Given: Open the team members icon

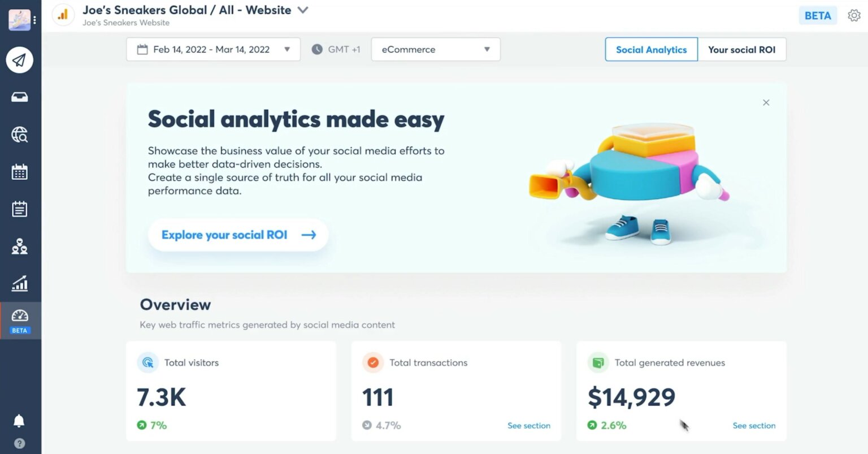Looking at the screenshot, I should 20,246.
